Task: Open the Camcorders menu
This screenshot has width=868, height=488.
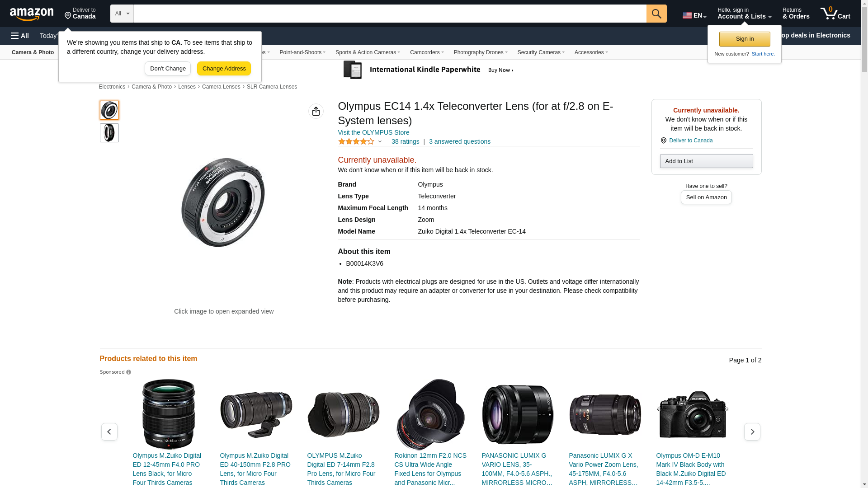Action: pos(426,52)
